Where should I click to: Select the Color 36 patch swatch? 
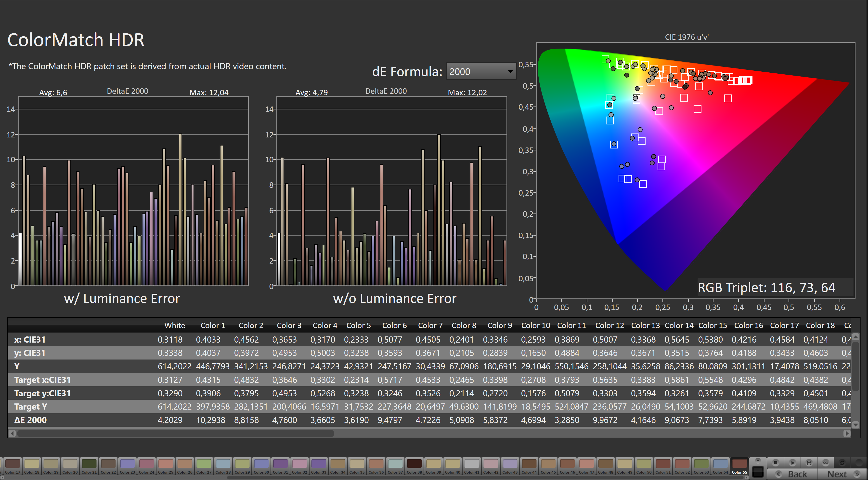click(376, 466)
